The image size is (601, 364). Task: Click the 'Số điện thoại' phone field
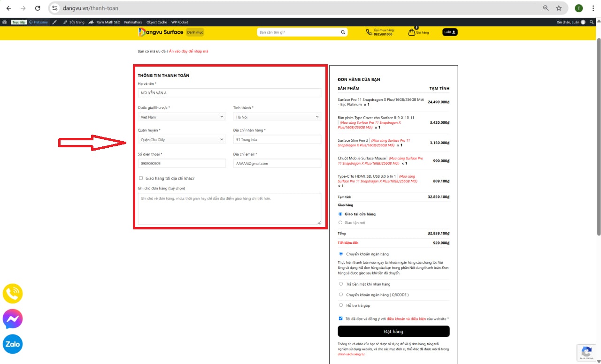point(182,163)
